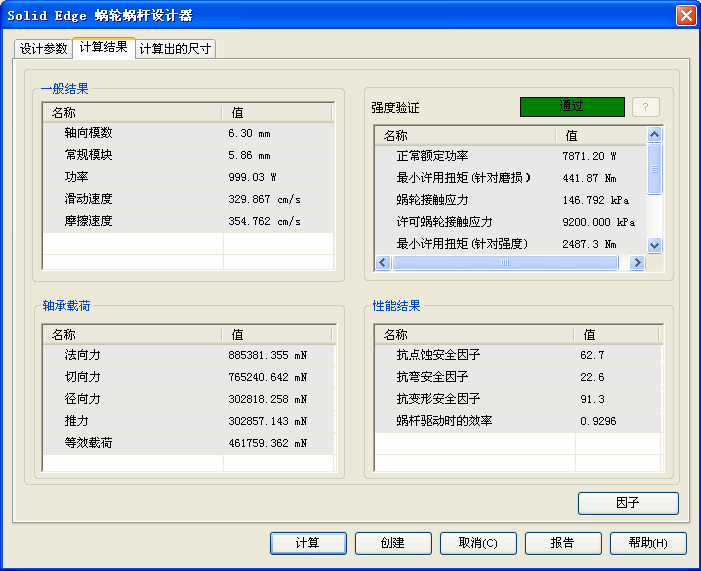Open the 计算出的尺寸 tab
The image size is (701, 571).
click(175, 49)
